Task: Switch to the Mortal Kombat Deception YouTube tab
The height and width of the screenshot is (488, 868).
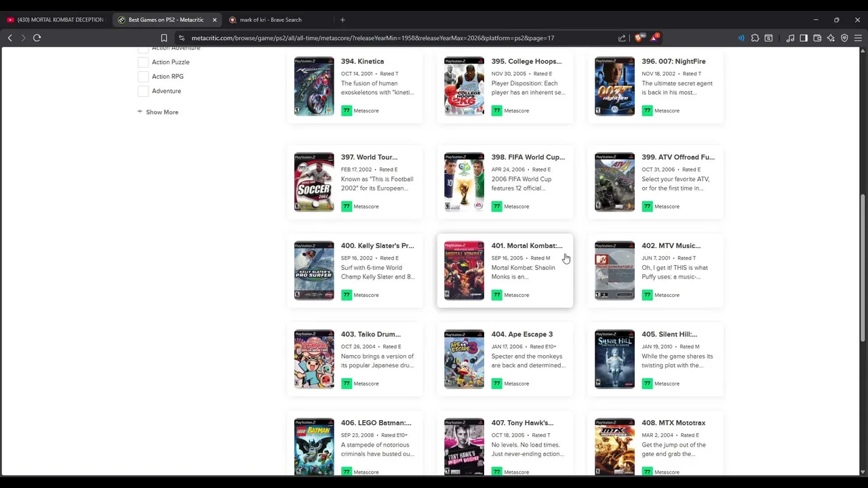Action: tap(54, 20)
